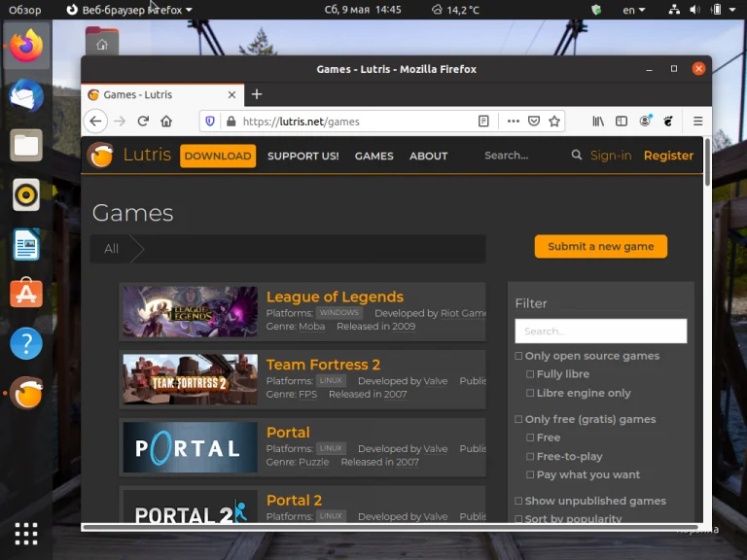Go forward one page in Firefox
Image resolution: width=747 pixels, height=560 pixels.
[x=120, y=122]
